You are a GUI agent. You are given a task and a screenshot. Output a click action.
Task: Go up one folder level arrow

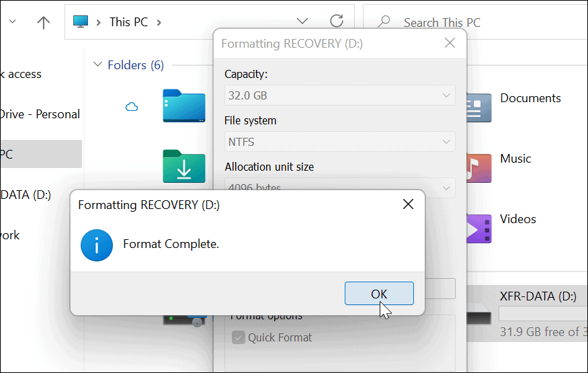point(44,22)
